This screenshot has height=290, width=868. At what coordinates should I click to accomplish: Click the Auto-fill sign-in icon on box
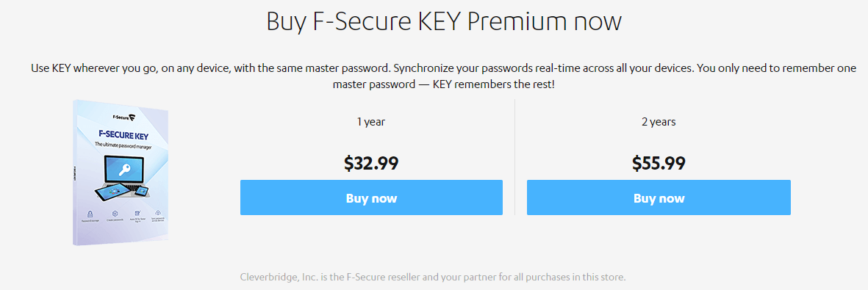point(137,213)
